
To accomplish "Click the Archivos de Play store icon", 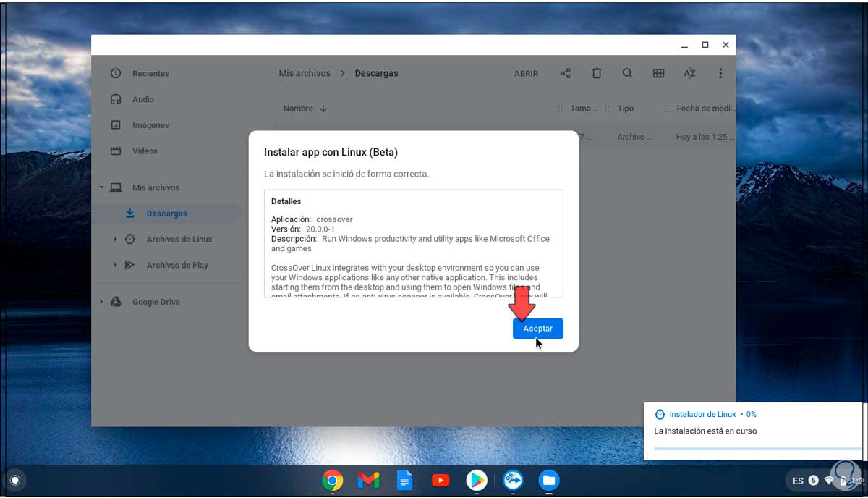I will [130, 265].
